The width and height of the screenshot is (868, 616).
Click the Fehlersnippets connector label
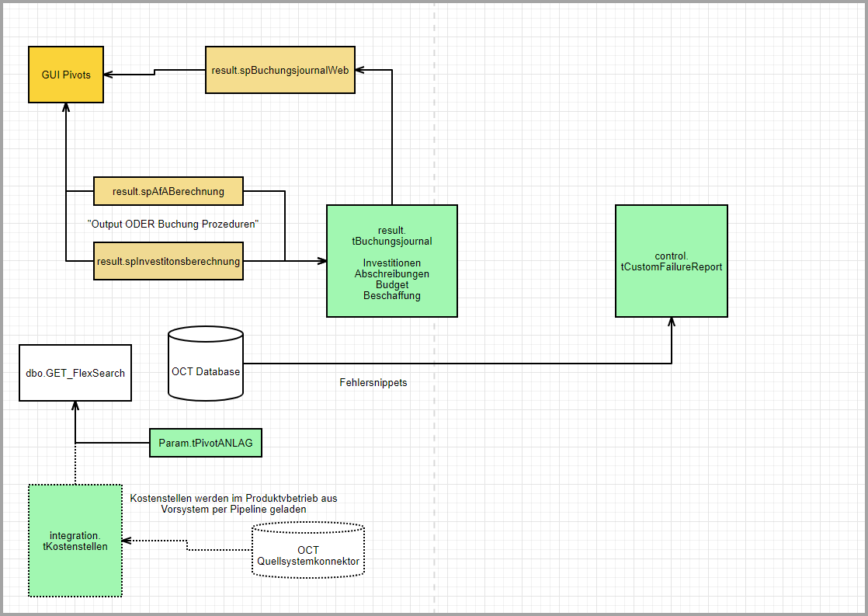click(373, 382)
